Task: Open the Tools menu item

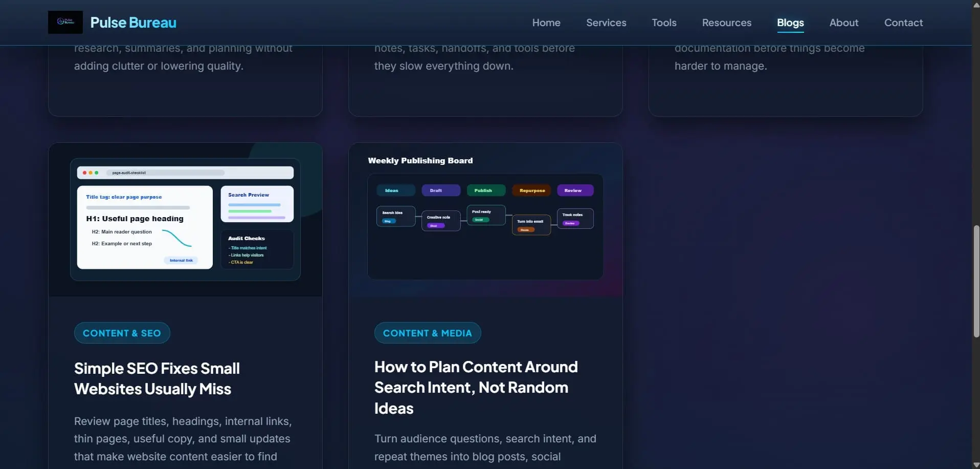Action: point(664,23)
